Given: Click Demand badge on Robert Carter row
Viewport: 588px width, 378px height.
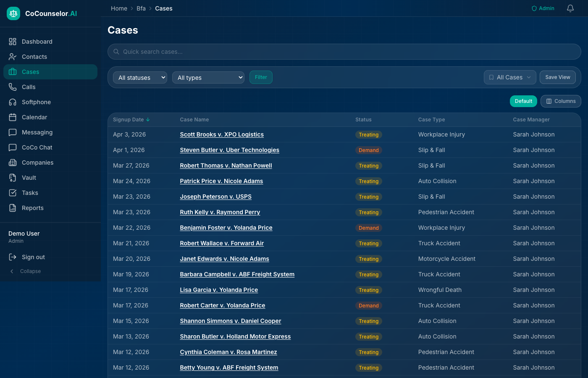Looking at the screenshot, I should tap(368, 306).
